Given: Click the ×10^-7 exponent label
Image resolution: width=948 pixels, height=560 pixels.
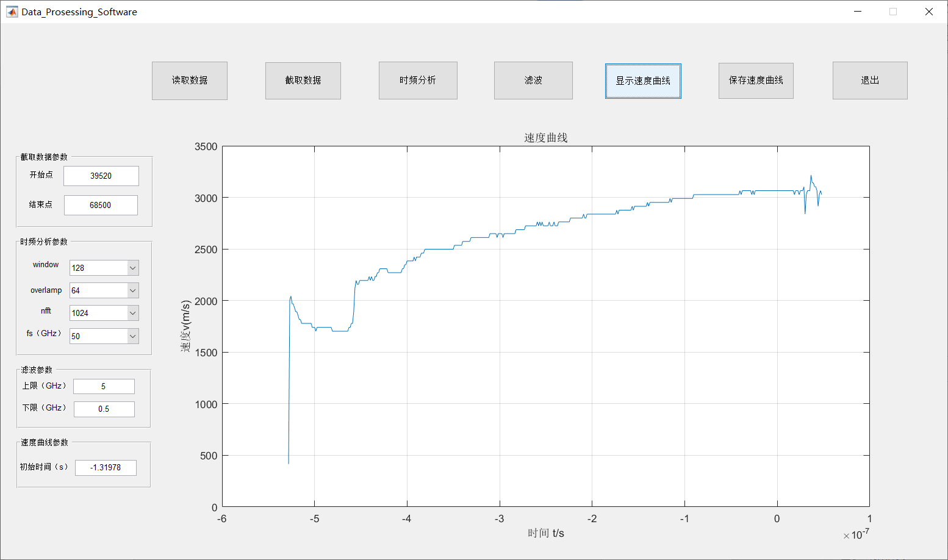Looking at the screenshot, I should 856,534.
